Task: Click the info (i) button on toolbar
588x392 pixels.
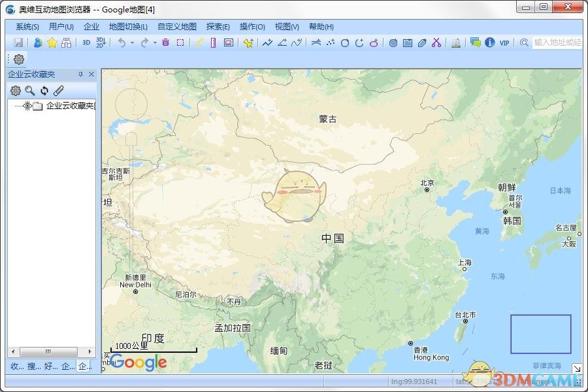Action: [490, 42]
